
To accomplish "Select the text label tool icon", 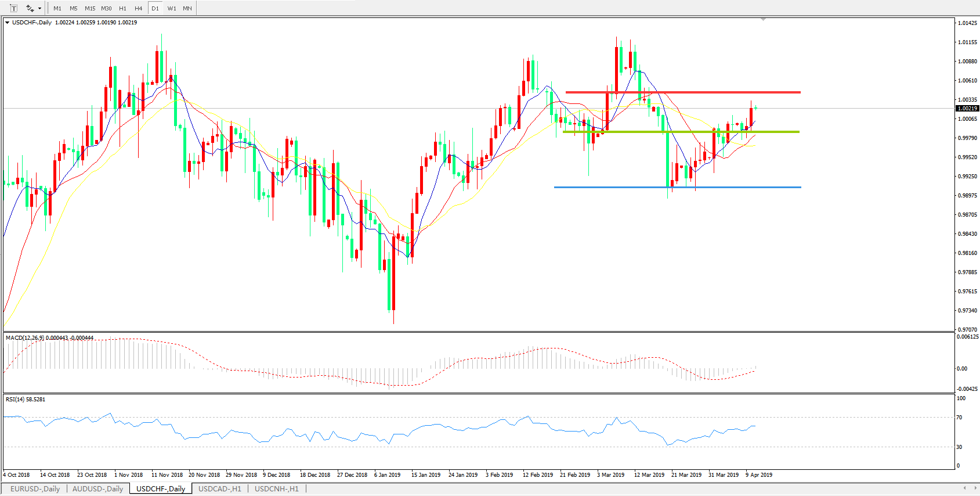I will [x=13, y=8].
